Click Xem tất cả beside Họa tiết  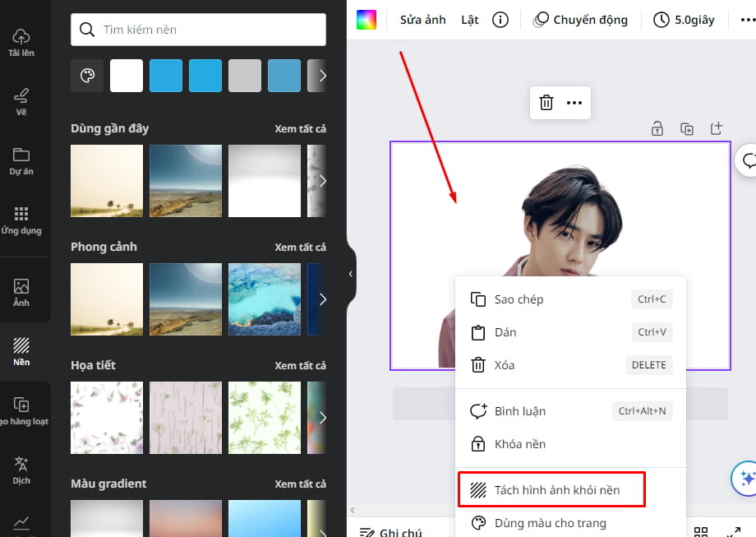point(300,366)
